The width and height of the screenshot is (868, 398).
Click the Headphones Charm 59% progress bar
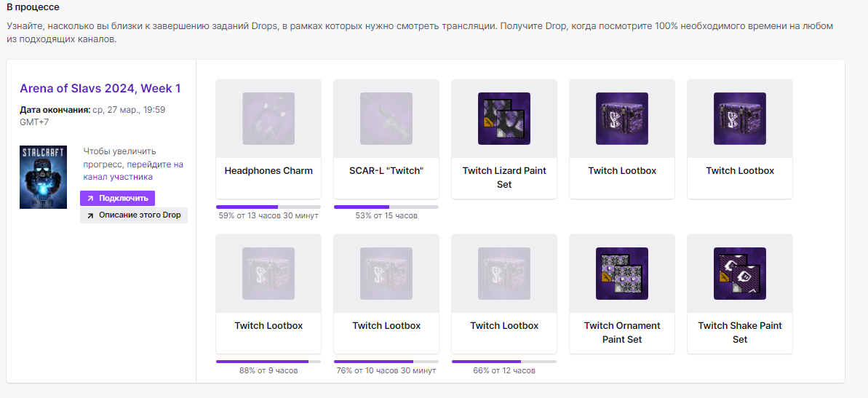point(268,207)
